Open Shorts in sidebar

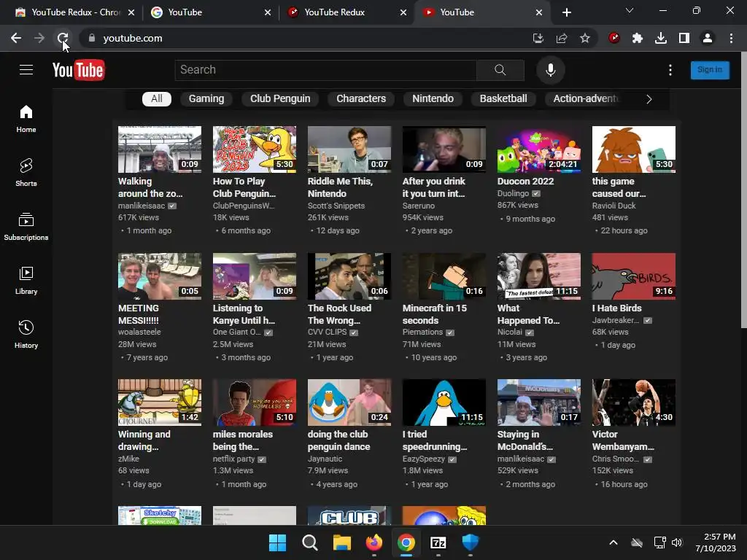click(26, 172)
